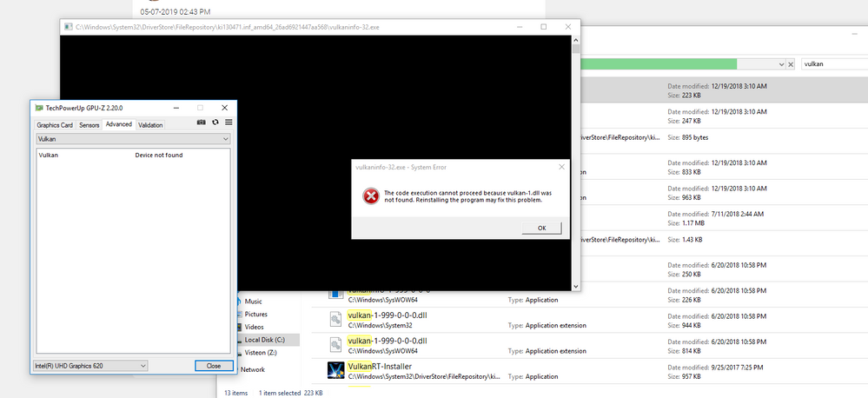Viewport: 868px width, 398px height.
Task: Open the Intel(R) UHD Graphics 620 selector
Action: [x=90, y=366]
